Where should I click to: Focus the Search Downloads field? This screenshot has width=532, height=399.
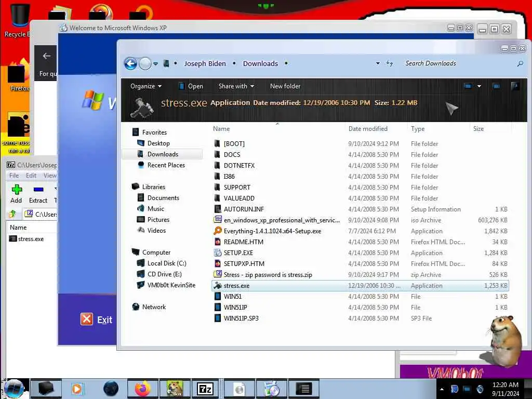pos(458,63)
